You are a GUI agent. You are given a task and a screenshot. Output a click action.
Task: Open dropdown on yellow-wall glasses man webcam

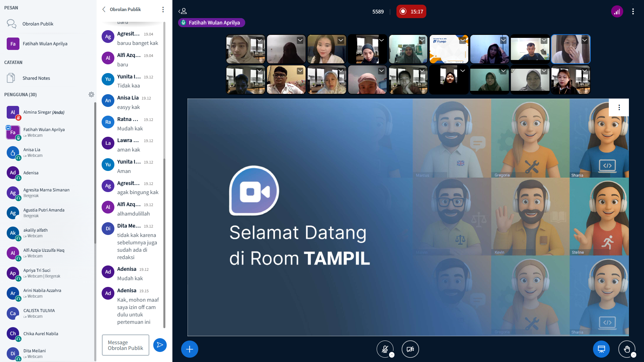(x=300, y=71)
